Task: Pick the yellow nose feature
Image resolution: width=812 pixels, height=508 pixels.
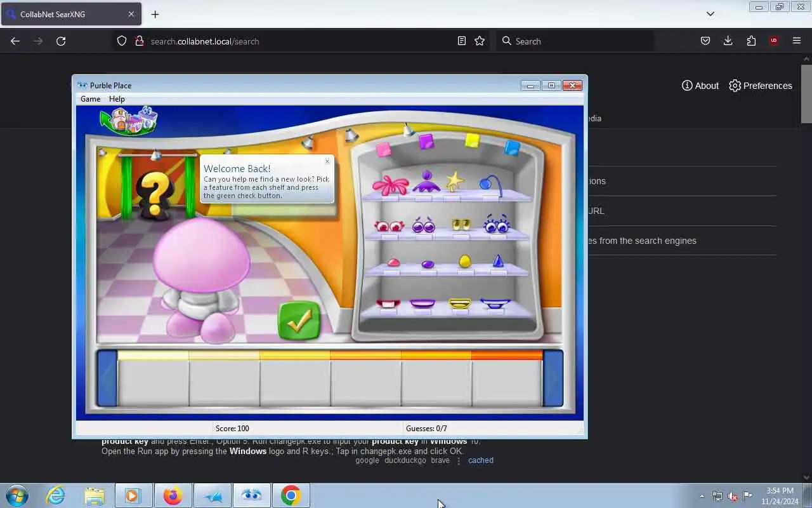Action: coord(465,261)
